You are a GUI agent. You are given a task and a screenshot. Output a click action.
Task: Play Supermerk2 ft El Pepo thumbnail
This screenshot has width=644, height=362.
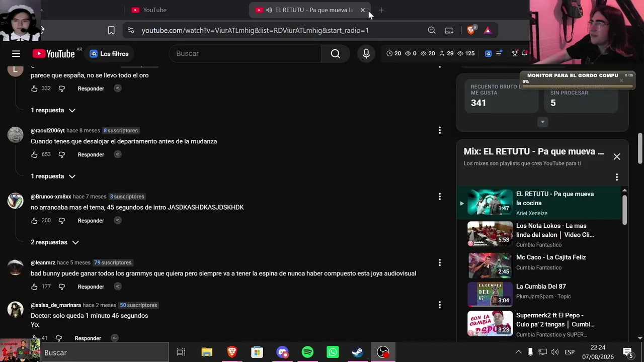(x=490, y=323)
